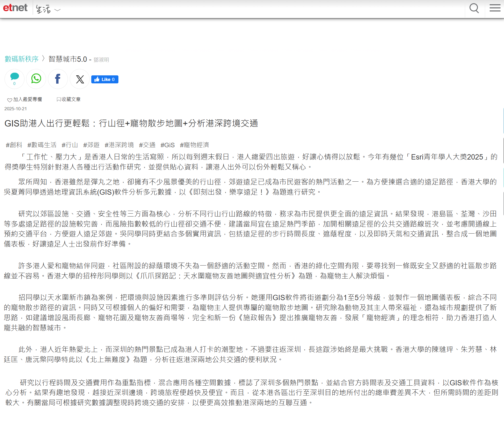
Task: Share article on X icon
Action: click(80, 79)
